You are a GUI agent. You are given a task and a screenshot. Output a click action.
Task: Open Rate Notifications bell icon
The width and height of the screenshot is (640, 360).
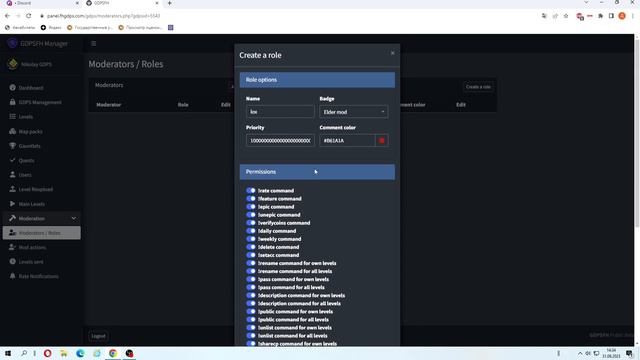pyautogui.click(x=12, y=276)
